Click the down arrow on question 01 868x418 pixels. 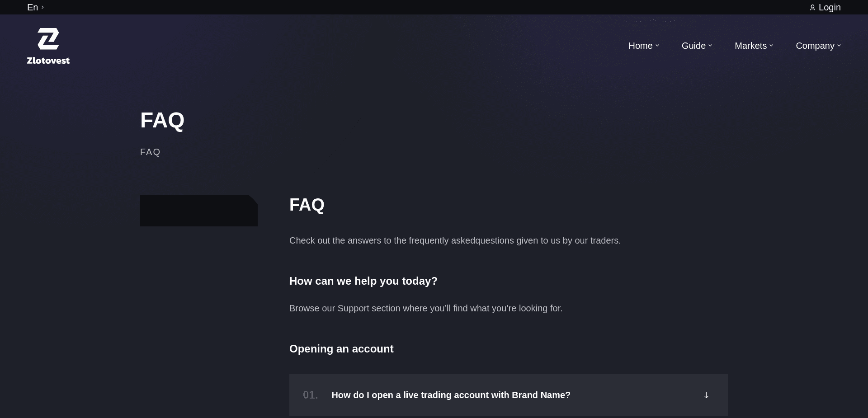(x=706, y=395)
